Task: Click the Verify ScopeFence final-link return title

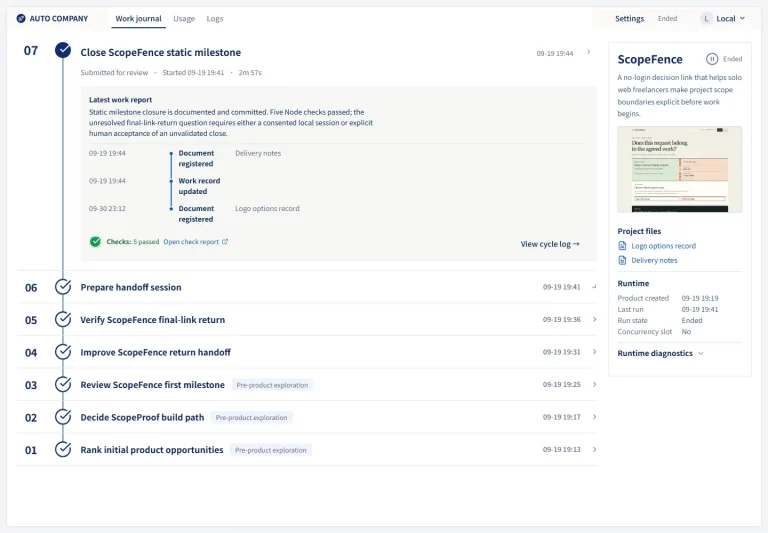Action: coord(153,320)
